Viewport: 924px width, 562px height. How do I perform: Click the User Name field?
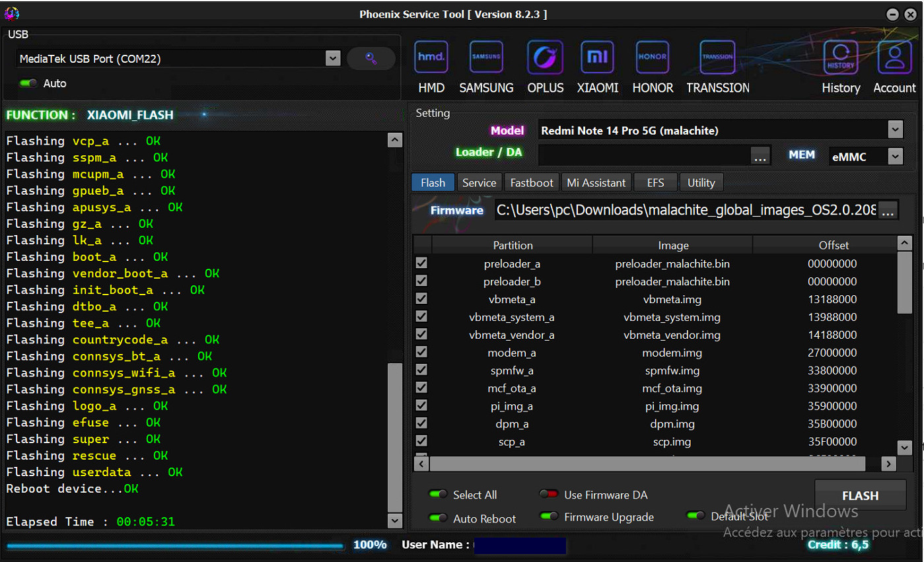(520, 545)
